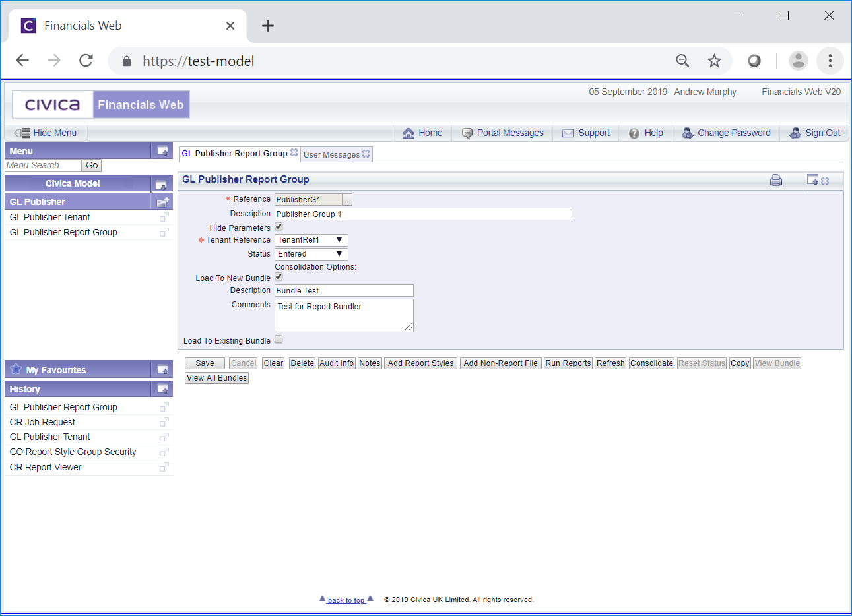Click the Sign Out user icon
The height and width of the screenshot is (616, 852).
point(795,133)
